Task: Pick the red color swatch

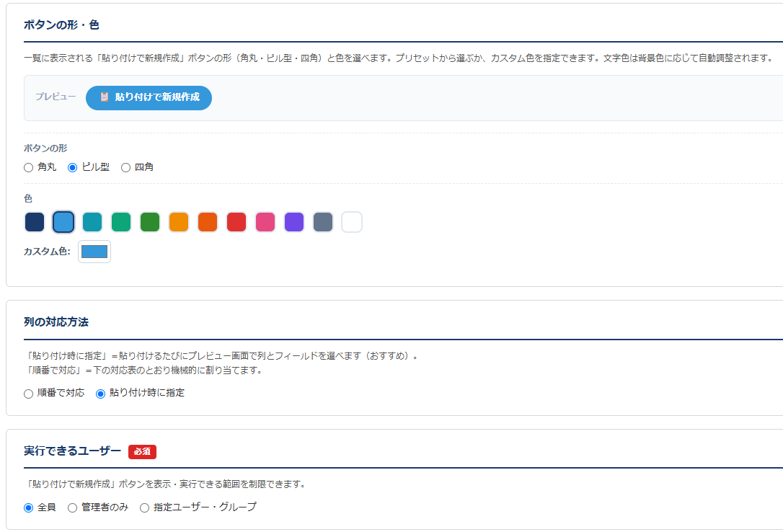Action: click(236, 222)
